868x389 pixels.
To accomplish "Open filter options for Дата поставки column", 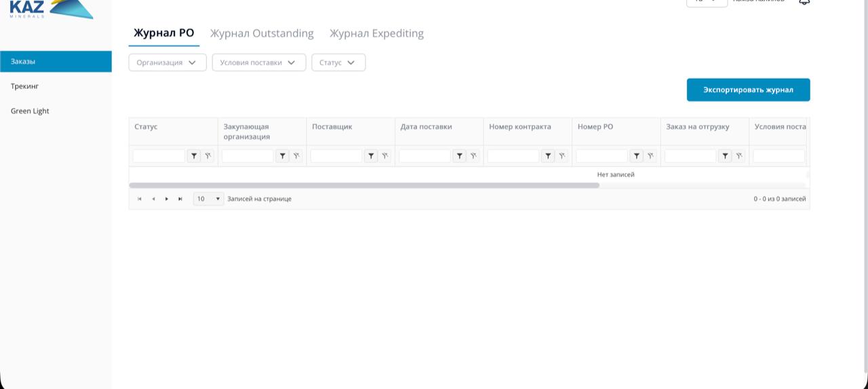I will pos(459,156).
